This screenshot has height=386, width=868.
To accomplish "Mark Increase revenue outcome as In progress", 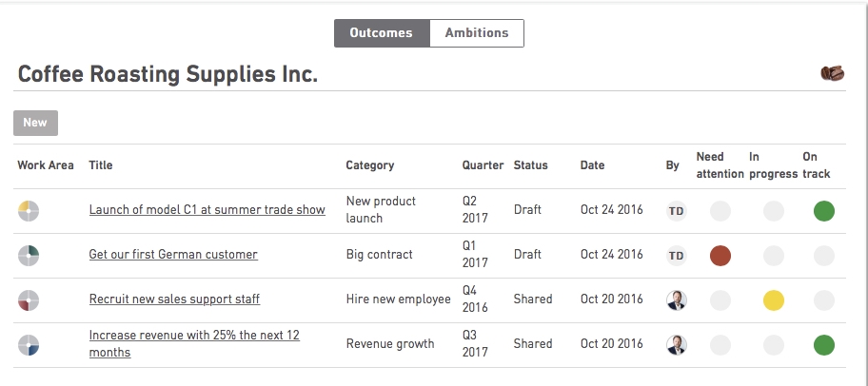I will (x=774, y=345).
